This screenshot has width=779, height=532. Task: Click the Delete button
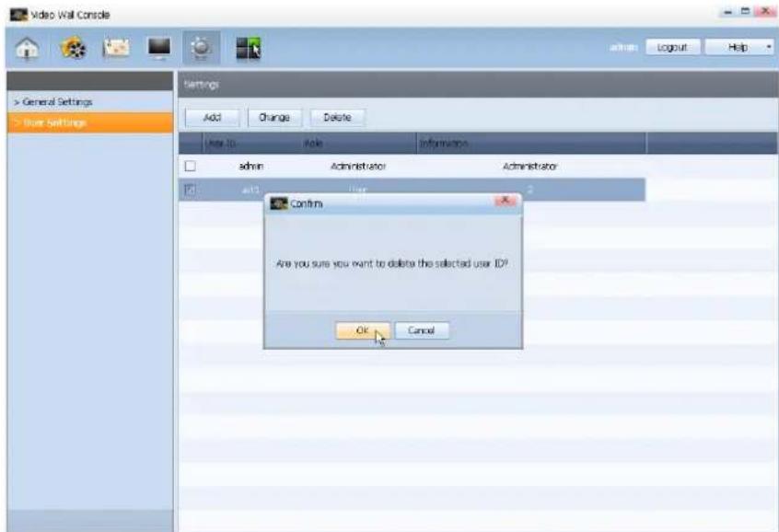click(x=337, y=118)
